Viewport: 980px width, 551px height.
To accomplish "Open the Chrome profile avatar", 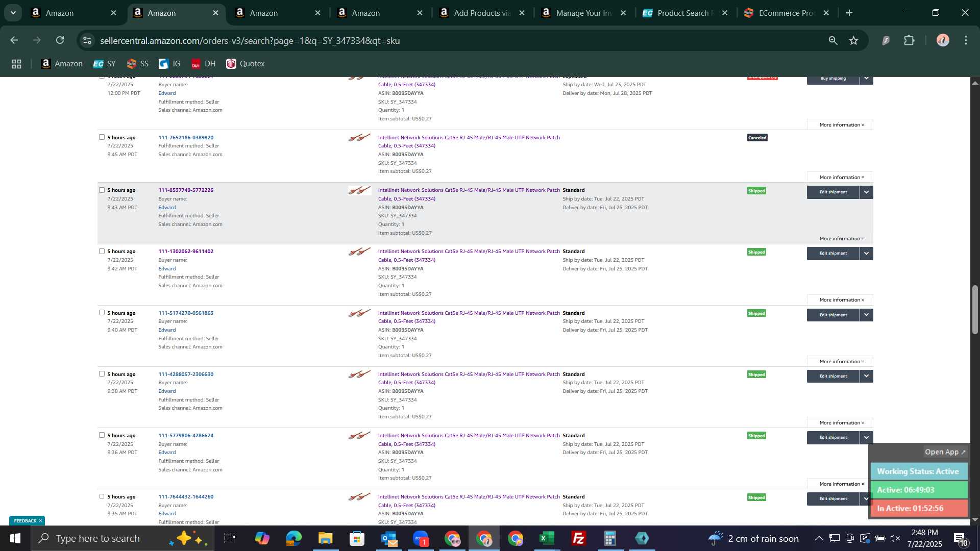I will 943,40.
